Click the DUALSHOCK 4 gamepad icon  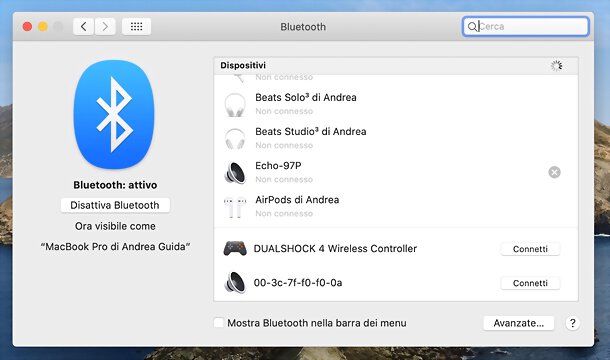[x=235, y=248]
